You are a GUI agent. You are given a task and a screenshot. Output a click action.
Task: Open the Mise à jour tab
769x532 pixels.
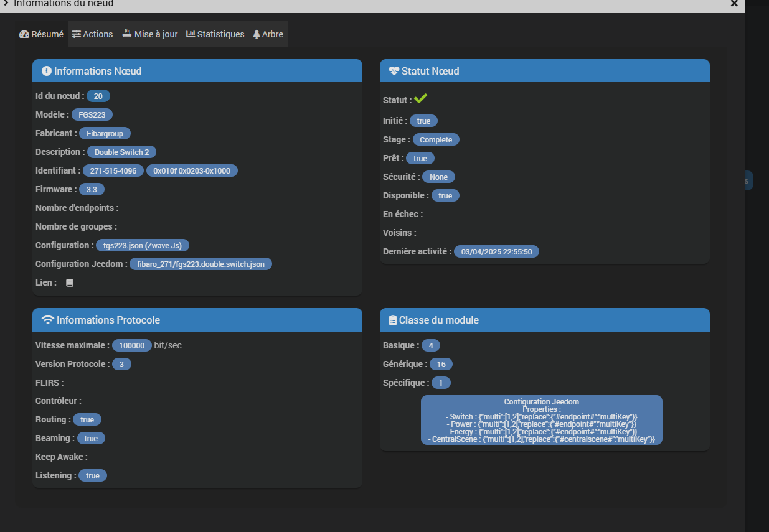point(149,34)
